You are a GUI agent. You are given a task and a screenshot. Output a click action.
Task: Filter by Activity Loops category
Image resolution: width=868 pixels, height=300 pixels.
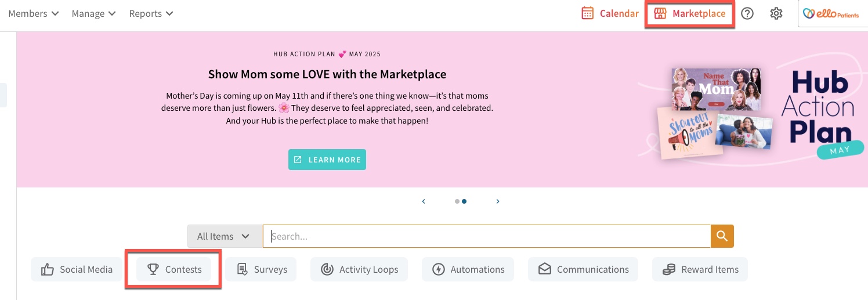pos(359,269)
